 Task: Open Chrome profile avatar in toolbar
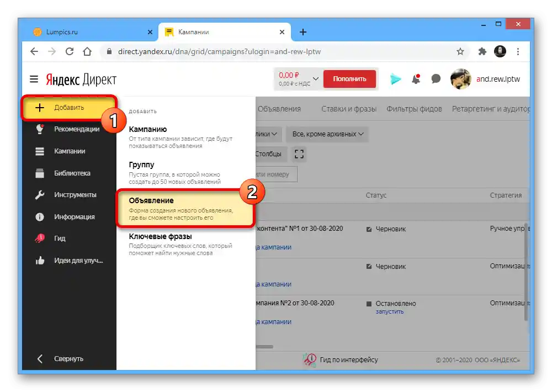tap(500, 51)
